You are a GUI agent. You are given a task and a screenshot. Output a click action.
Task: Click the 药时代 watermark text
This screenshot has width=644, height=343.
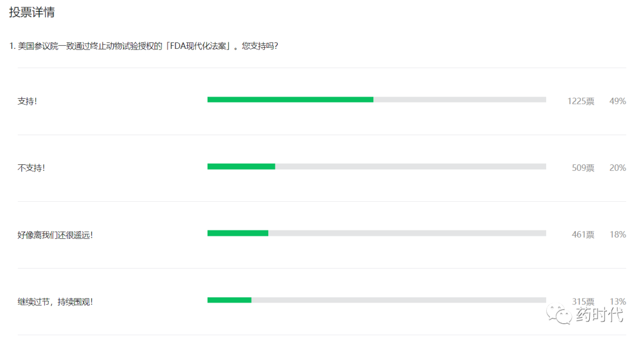coord(599,314)
